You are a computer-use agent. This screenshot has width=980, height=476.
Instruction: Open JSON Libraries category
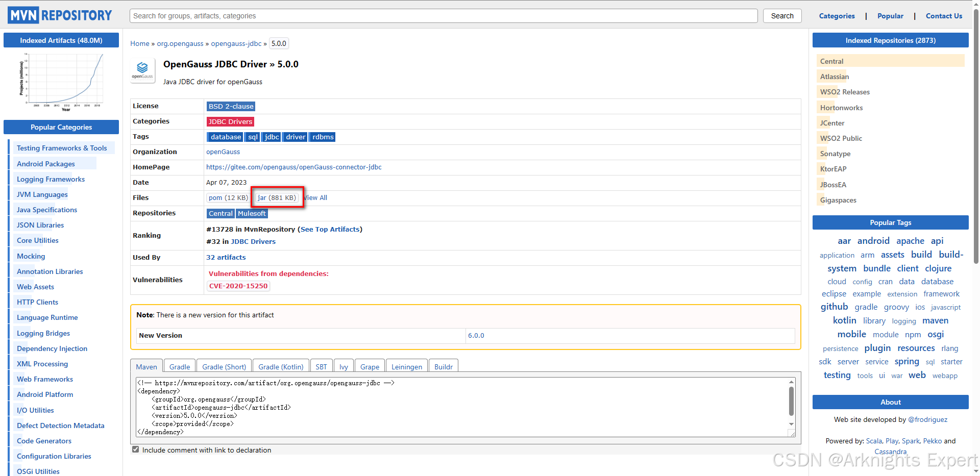pyautogui.click(x=40, y=225)
